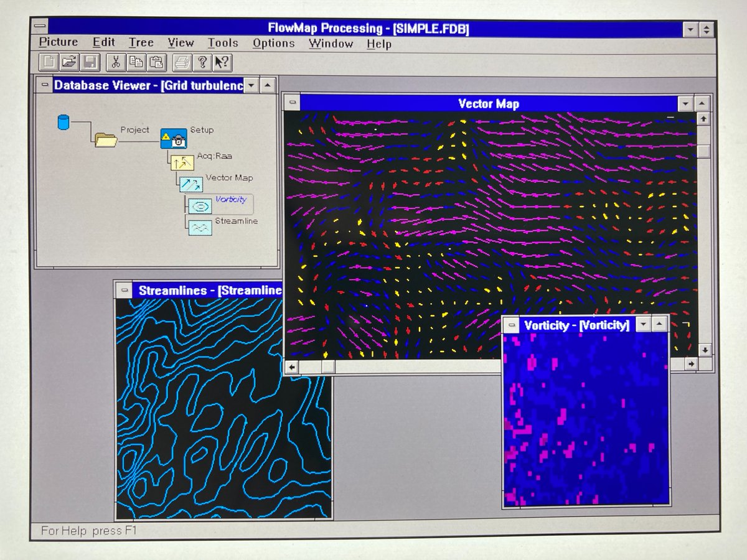
Task: Minimize the Database Viewer window
Action: [251, 85]
